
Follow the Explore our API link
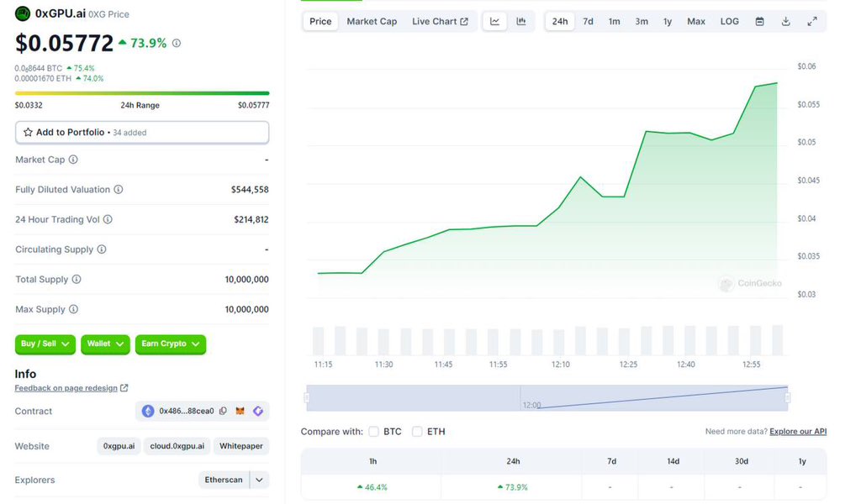click(x=797, y=431)
